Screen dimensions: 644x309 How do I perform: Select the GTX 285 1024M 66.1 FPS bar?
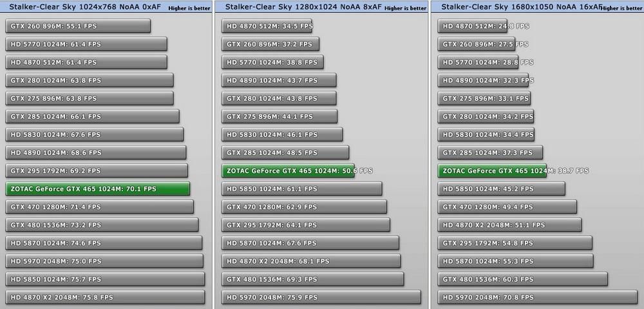click(x=92, y=116)
